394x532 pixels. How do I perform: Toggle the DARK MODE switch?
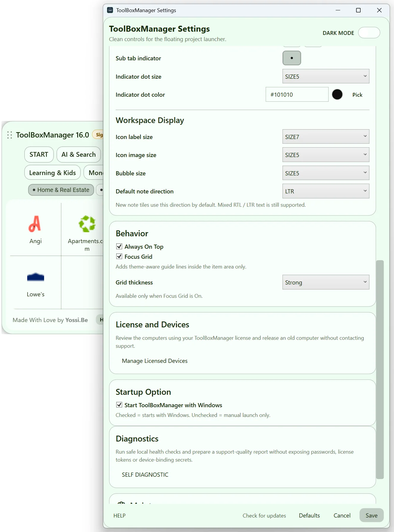click(369, 33)
